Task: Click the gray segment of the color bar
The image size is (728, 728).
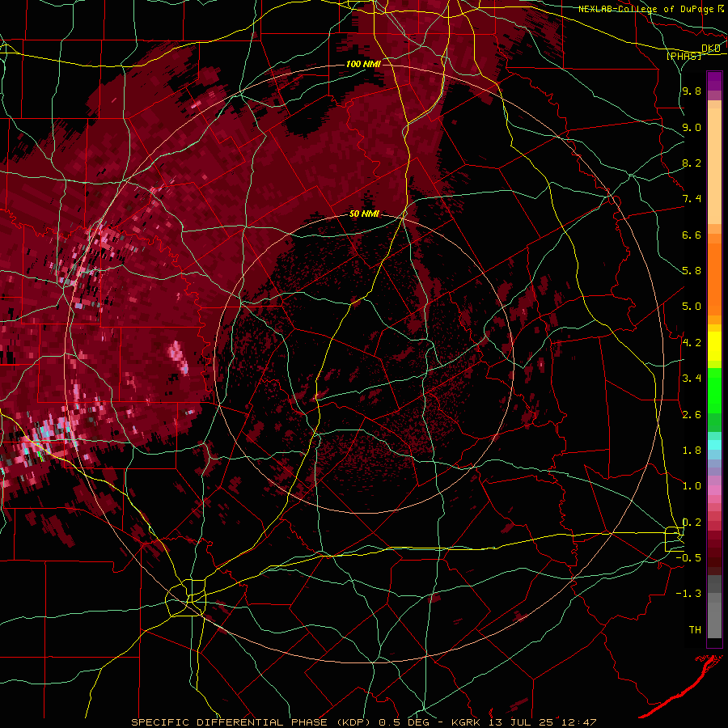Action: tap(714, 608)
